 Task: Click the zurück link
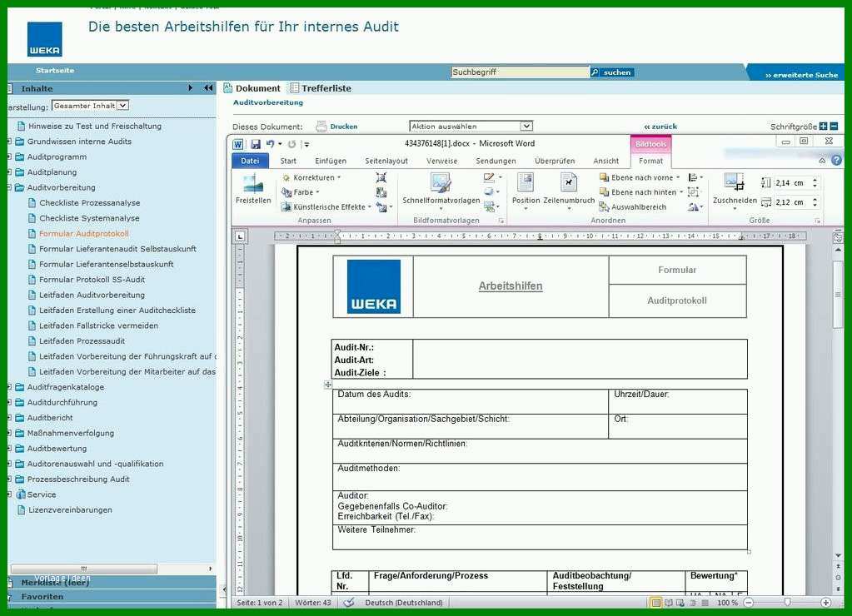(x=660, y=127)
